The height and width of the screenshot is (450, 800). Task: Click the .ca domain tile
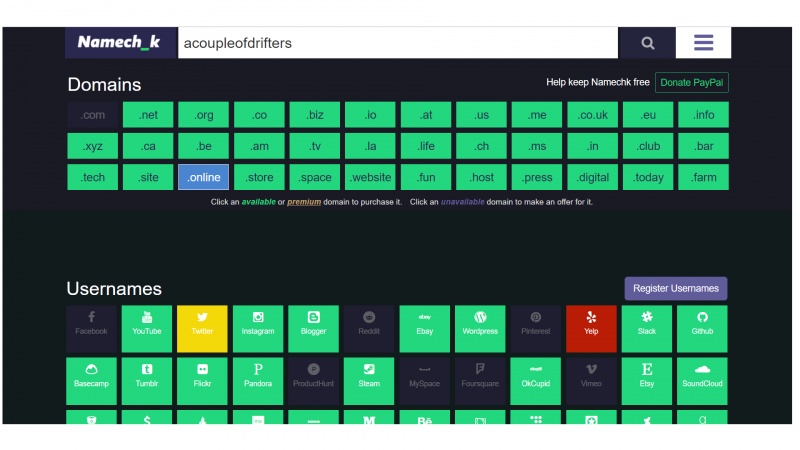(148, 146)
